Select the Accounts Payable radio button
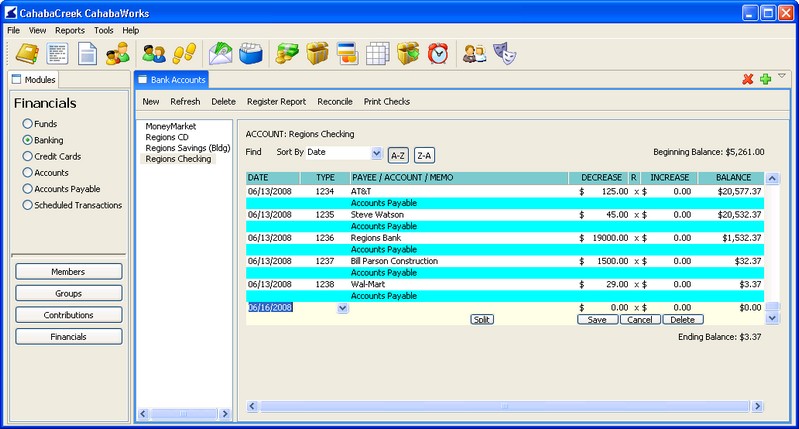The image size is (799, 429). 28,189
